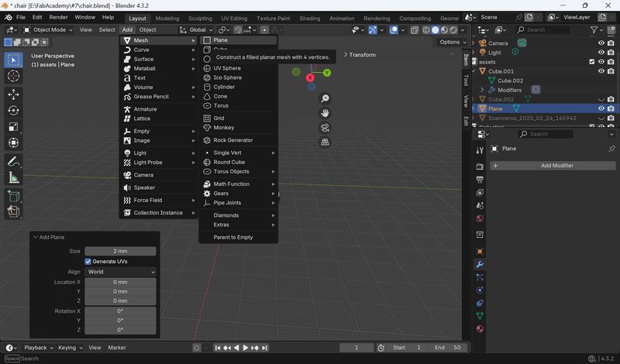Click the Size 2 mm field

pos(121,252)
